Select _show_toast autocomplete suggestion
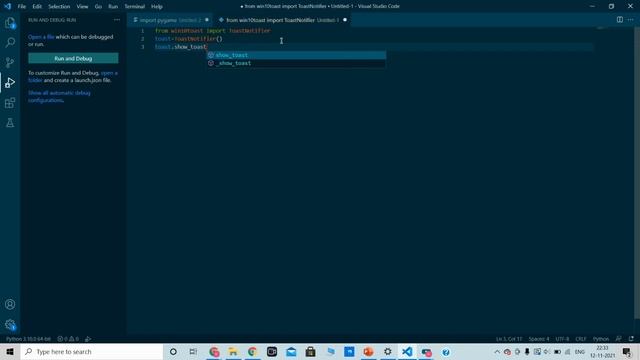 (x=296, y=63)
